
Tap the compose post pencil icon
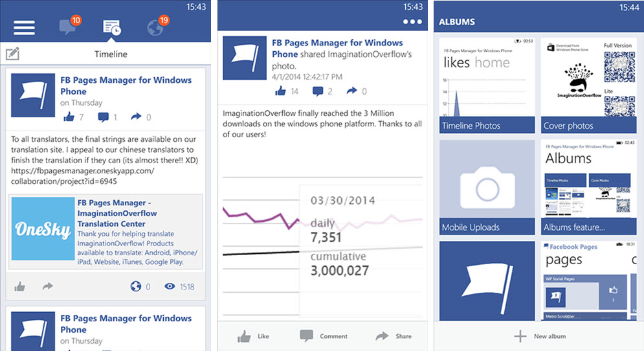click(x=12, y=54)
